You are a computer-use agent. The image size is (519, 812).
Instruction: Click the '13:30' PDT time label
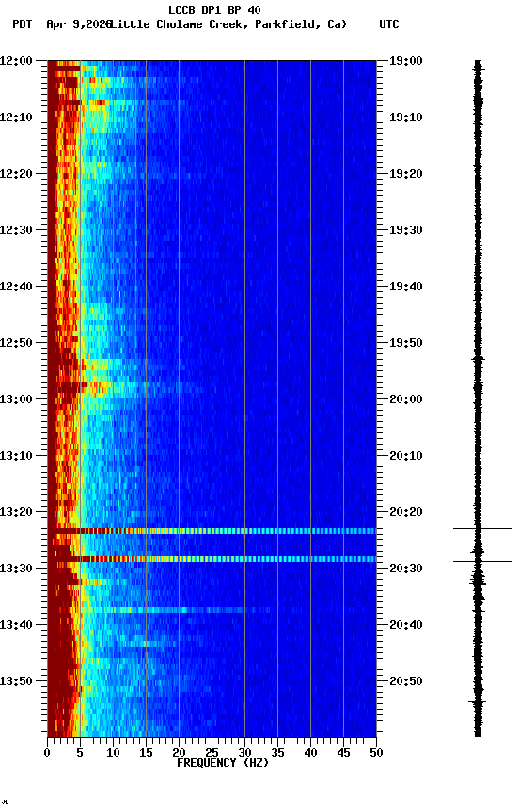coord(16,569)
